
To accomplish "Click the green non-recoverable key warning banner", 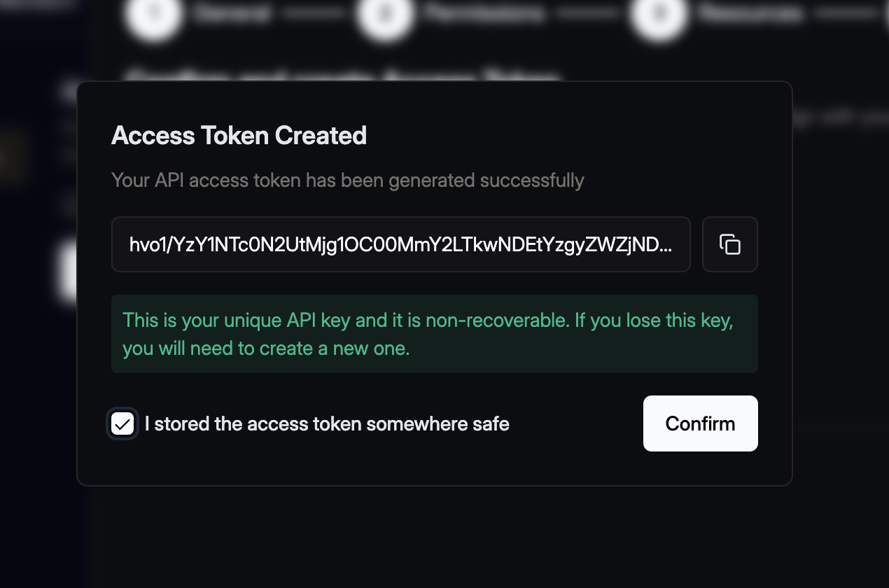I will [x=434, y=334].
